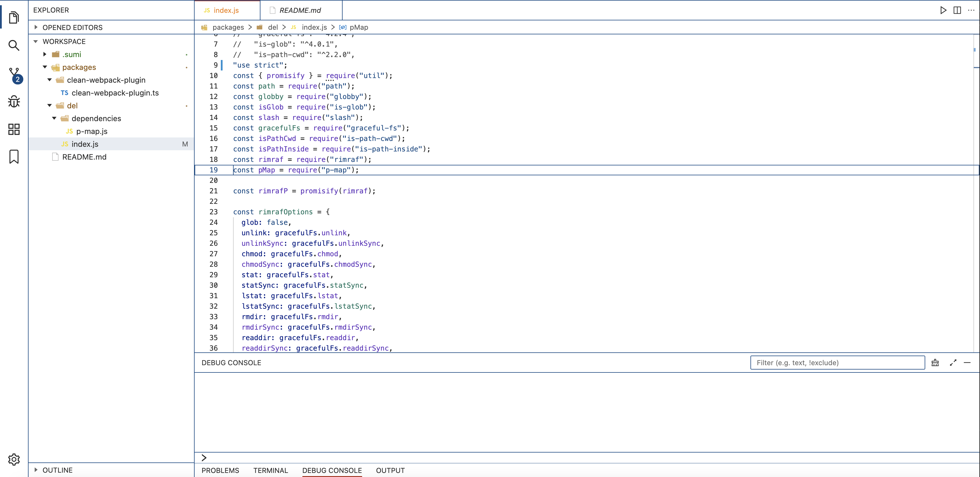
Task: Expand the OPENED EDITORS section
Action: [36, 27]
